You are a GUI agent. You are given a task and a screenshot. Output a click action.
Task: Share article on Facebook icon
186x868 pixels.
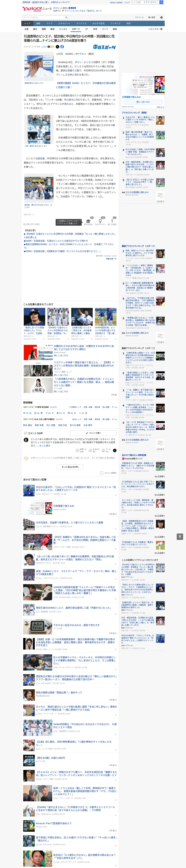(x=62, y=47)
